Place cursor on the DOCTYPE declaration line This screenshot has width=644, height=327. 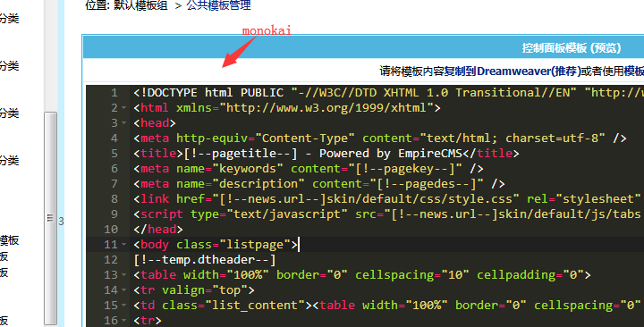[x=388, y=93]
